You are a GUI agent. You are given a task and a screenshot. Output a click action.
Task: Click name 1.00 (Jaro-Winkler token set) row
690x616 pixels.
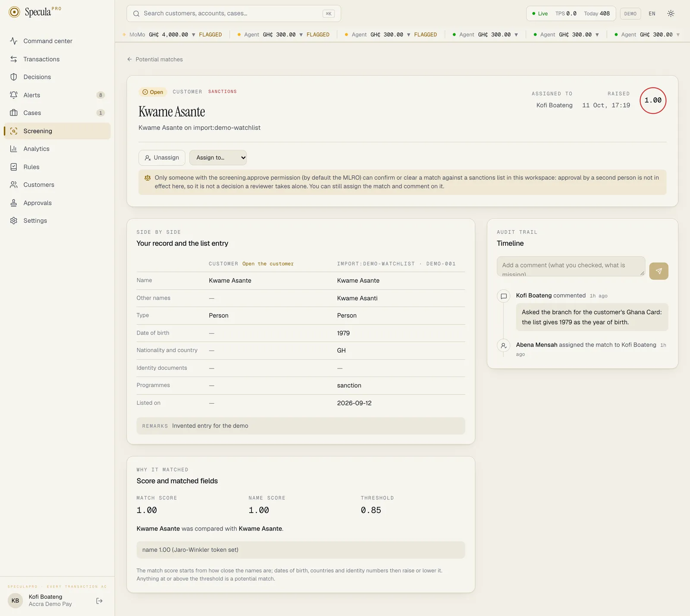[301, 550]
